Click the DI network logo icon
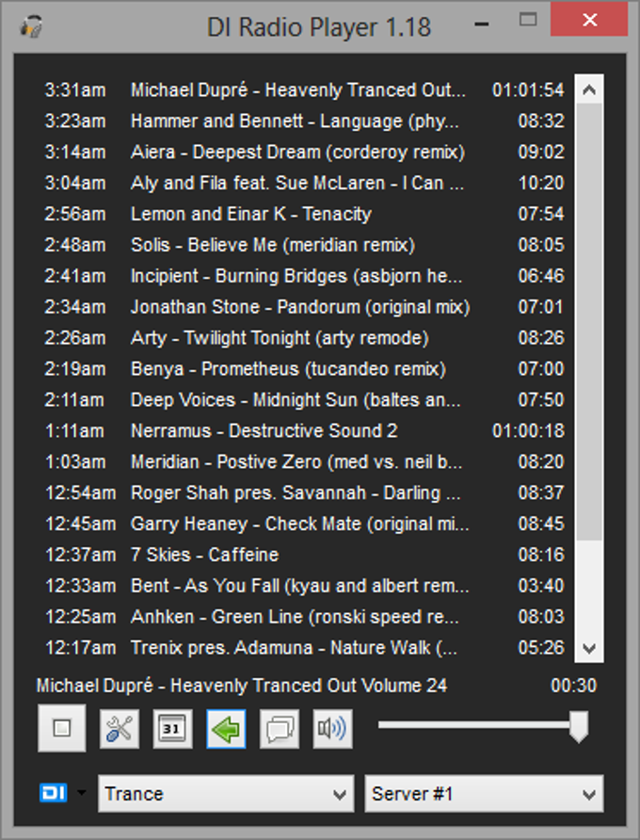Image resolution: width=640 pixels, height=840 pixels. pyautogui.click(x=53, y=793)
